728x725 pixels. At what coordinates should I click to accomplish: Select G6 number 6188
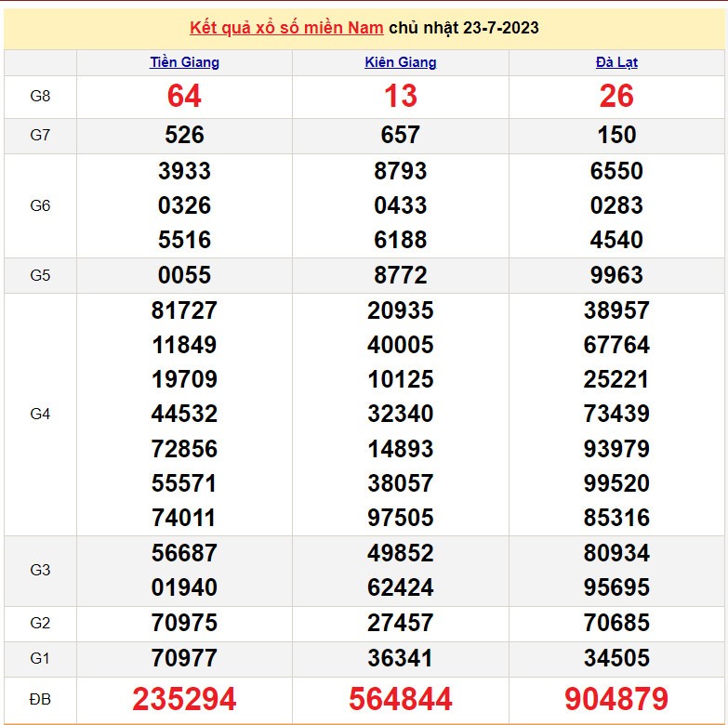(400, 240)
